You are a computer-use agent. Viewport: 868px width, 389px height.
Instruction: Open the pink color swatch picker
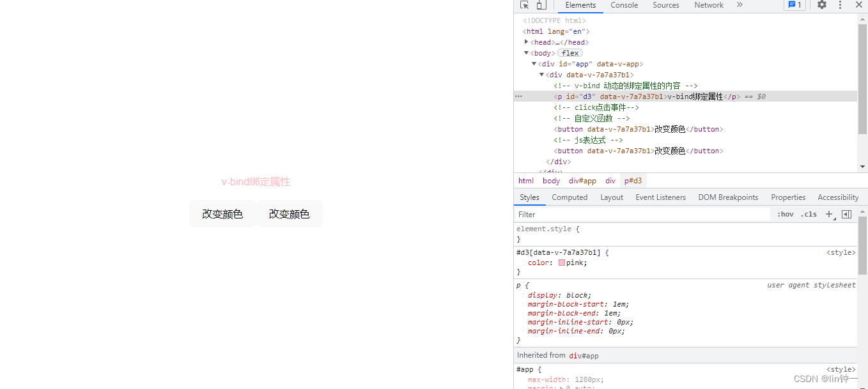point(562,263)
